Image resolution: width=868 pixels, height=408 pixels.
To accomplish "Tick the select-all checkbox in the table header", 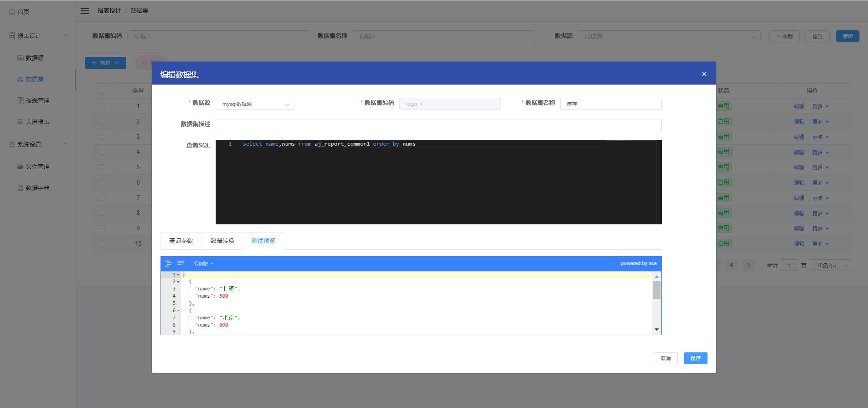I will coord(102,90).
